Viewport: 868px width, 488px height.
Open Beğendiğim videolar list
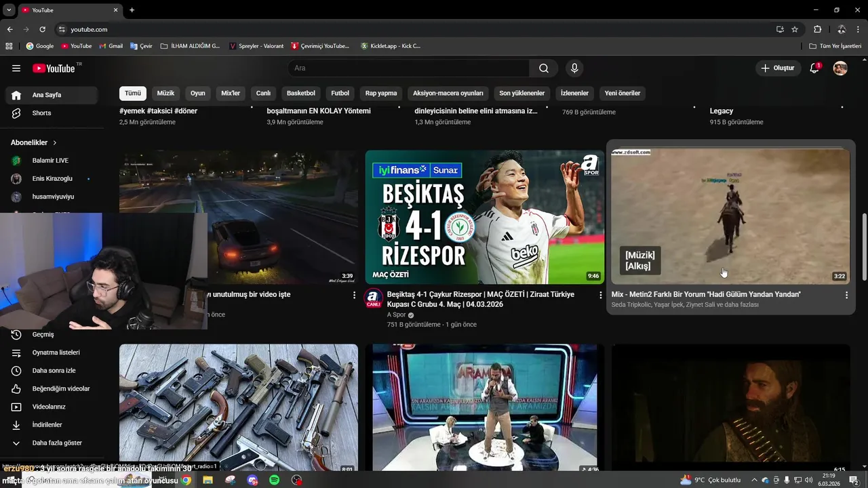click(x=51, y=388)
